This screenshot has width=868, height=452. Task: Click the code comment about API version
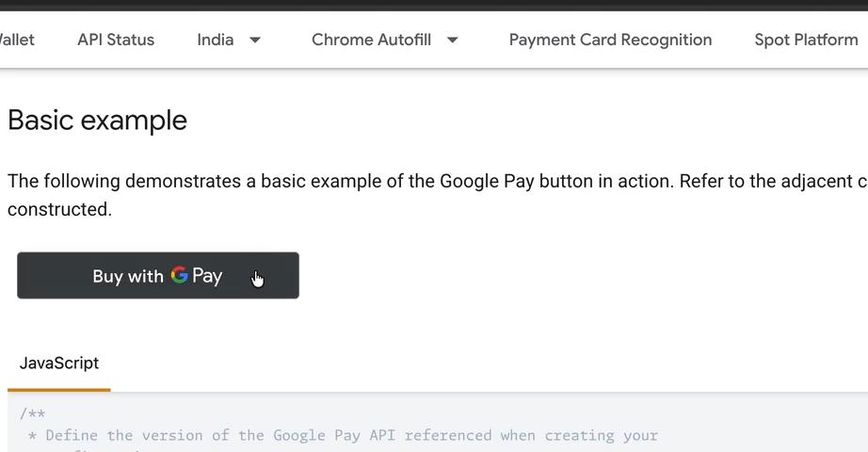344,435
